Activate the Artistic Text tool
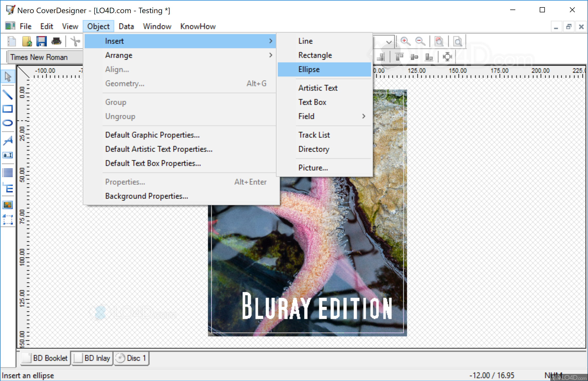This screenshot has height=381, width=588. [x=8, y=140]
